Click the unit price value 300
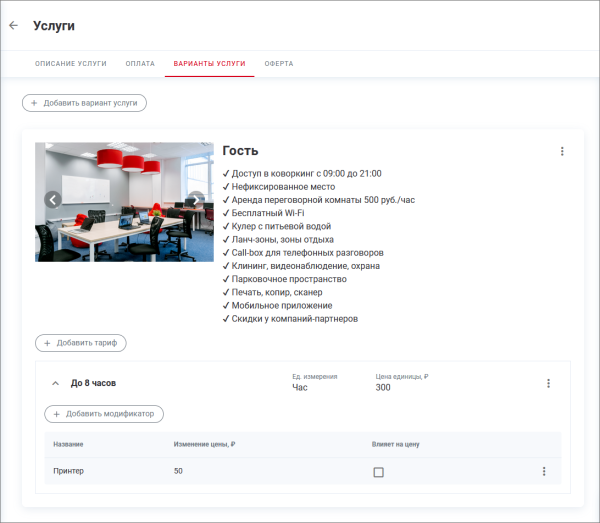 383,388
